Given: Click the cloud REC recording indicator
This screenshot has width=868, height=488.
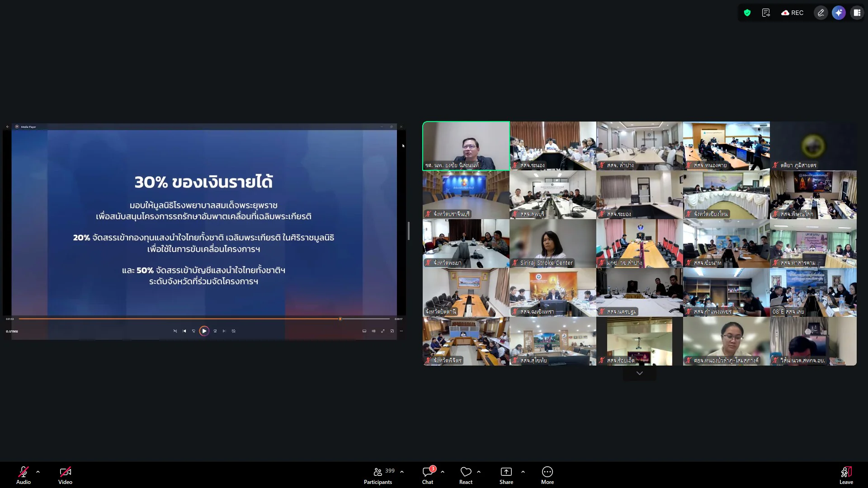Looking at the screenshot, I should pos(793,13).
